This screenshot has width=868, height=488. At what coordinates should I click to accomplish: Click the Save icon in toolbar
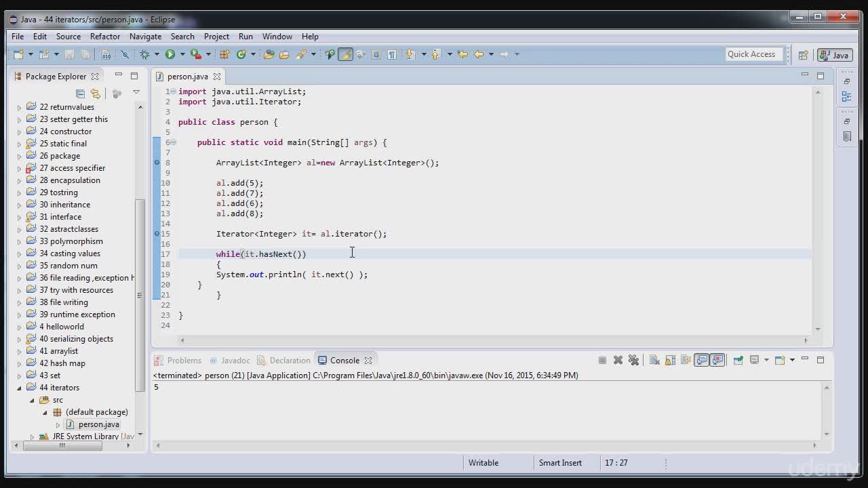pos(69,54)
